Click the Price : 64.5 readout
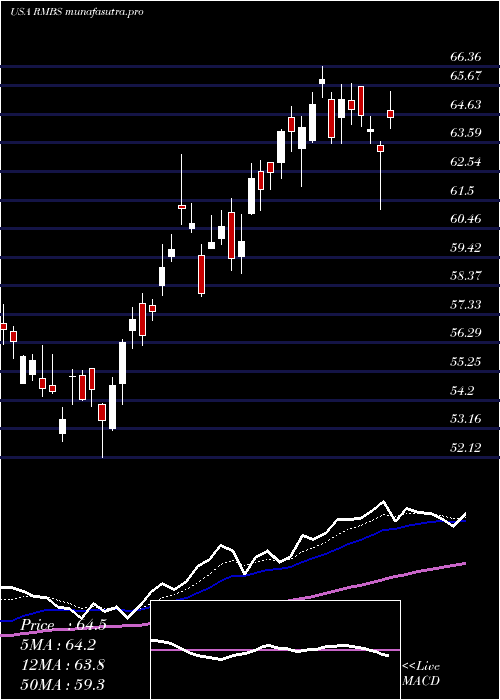500x700 pixels. pyautogui.click(x=63, y=625)
